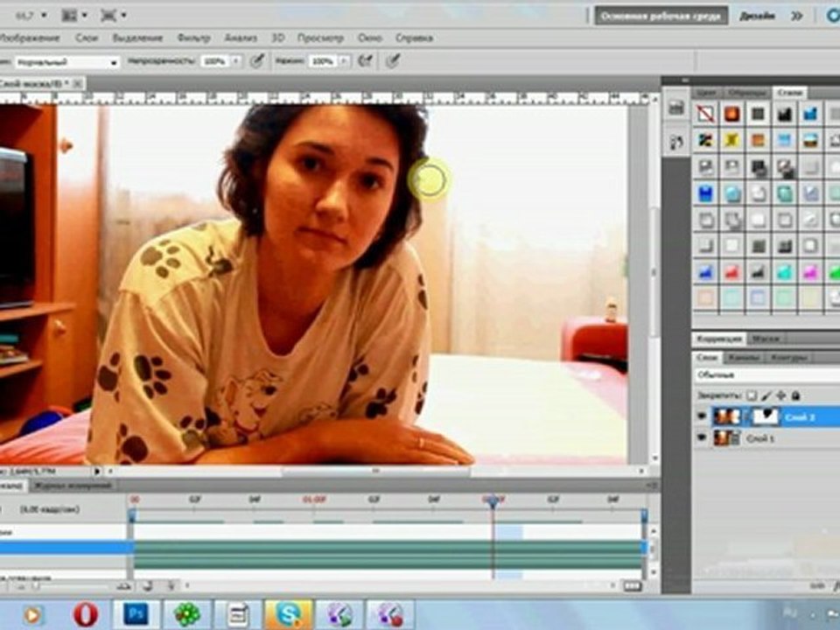Viewport: 840px width, 630px height.
Task: Open the top collapsed panel icon left of Styles
Action: (676, 108)
